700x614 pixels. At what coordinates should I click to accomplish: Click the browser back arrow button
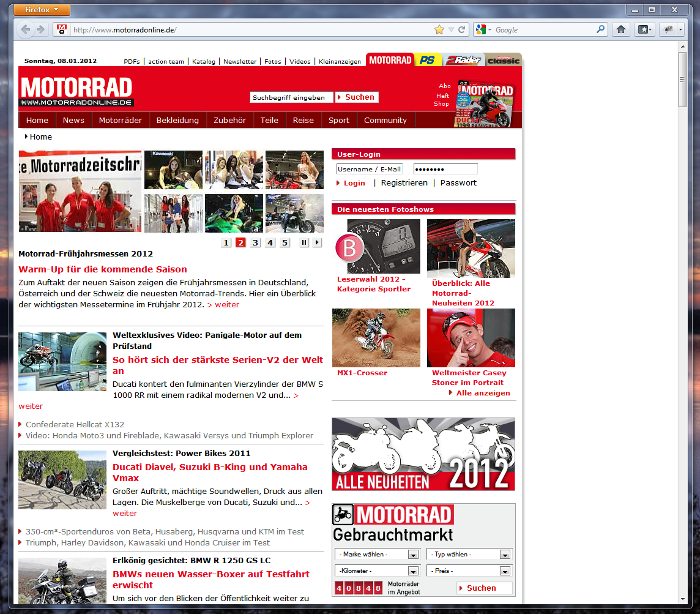coord(26,29)
